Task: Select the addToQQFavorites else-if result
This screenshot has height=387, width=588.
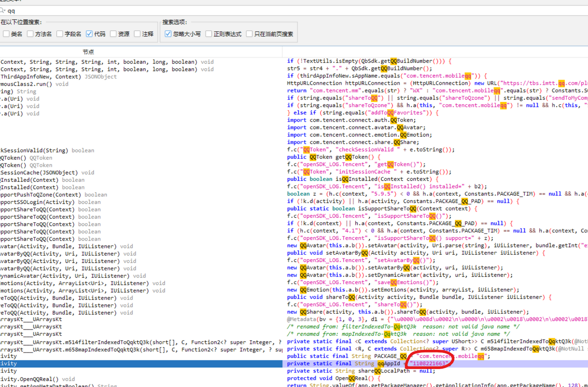Action: click(363, 113)
